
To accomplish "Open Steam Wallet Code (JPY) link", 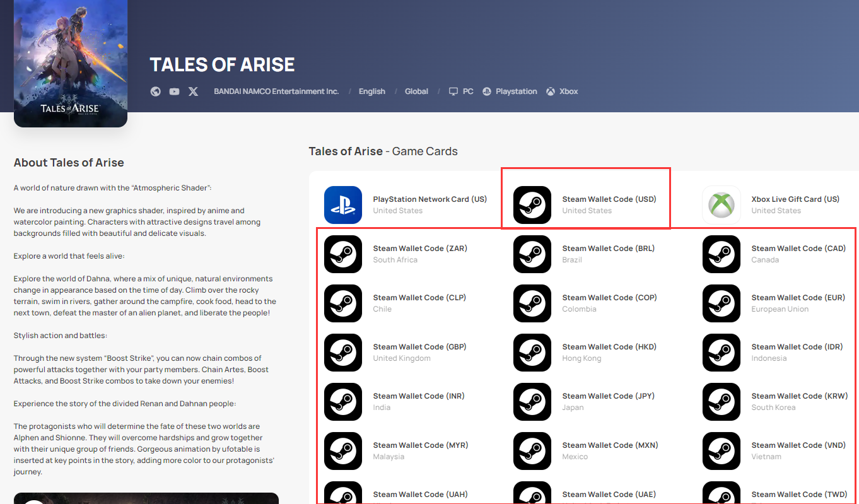I will coord(609,396).
